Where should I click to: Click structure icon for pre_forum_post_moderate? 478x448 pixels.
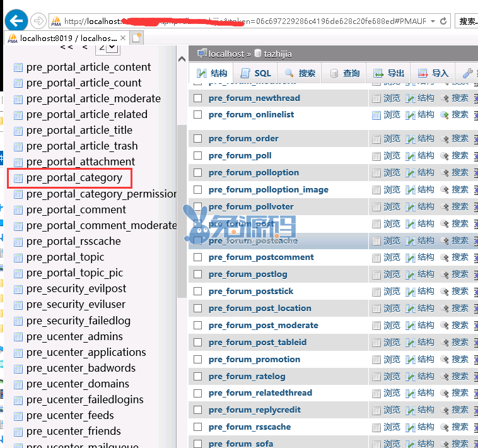(411, 326)
